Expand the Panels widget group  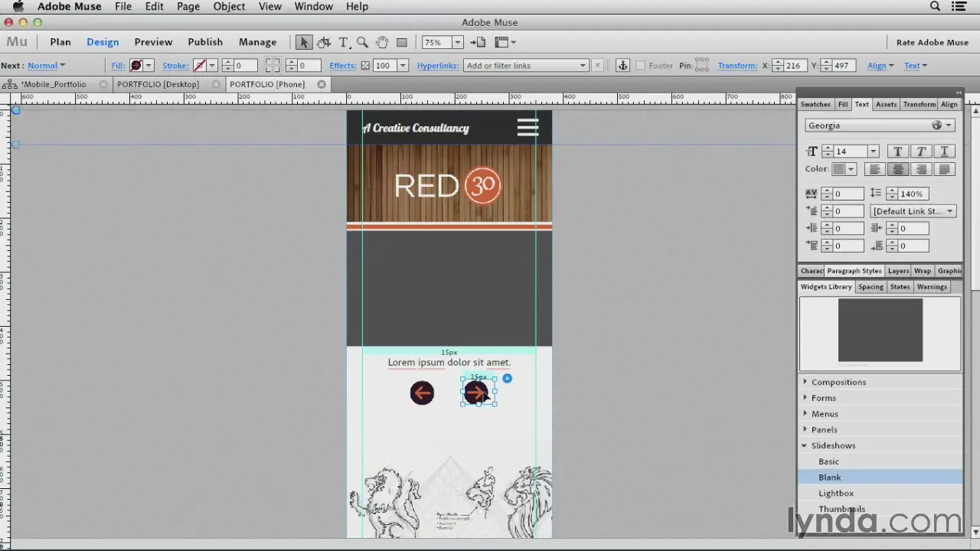[805, 429]
